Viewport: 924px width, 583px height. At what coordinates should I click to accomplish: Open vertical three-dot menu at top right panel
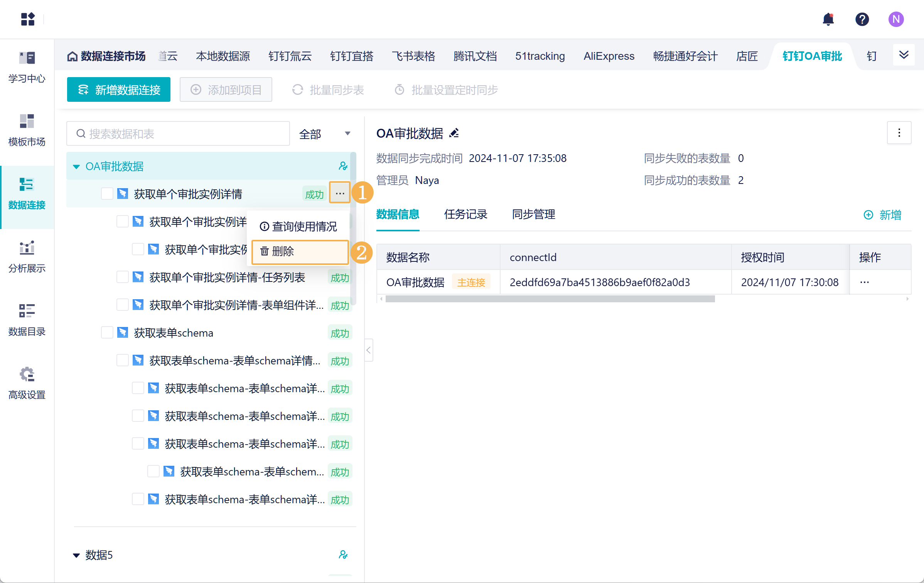(899, 133)
